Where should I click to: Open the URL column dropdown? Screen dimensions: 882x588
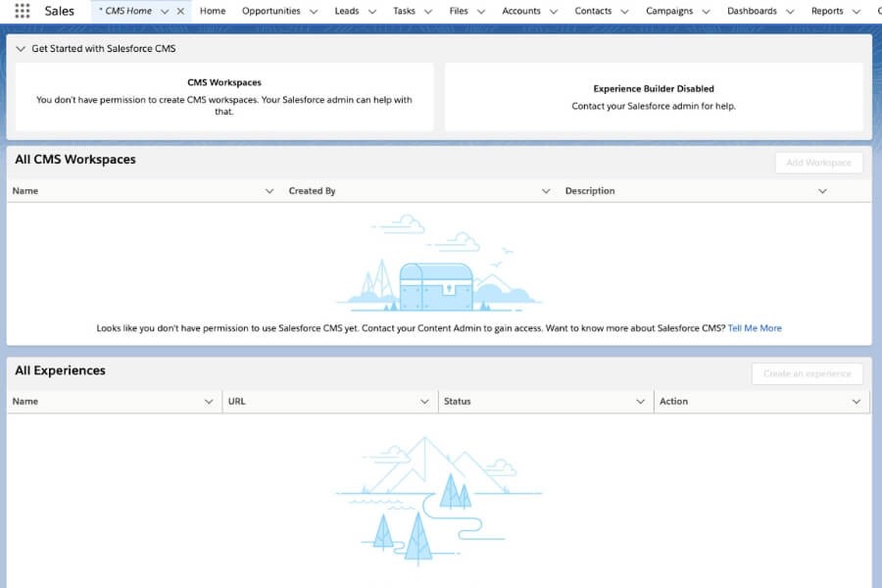pos(425,401)
